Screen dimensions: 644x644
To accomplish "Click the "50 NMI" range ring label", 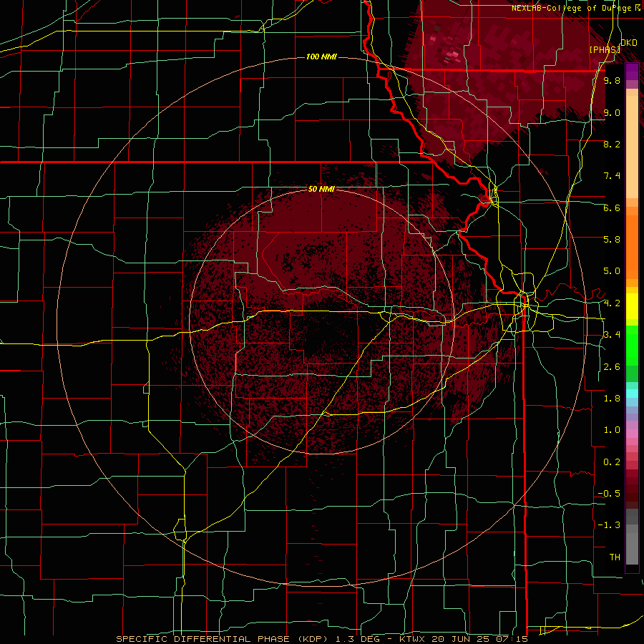I will pos(321,190).
